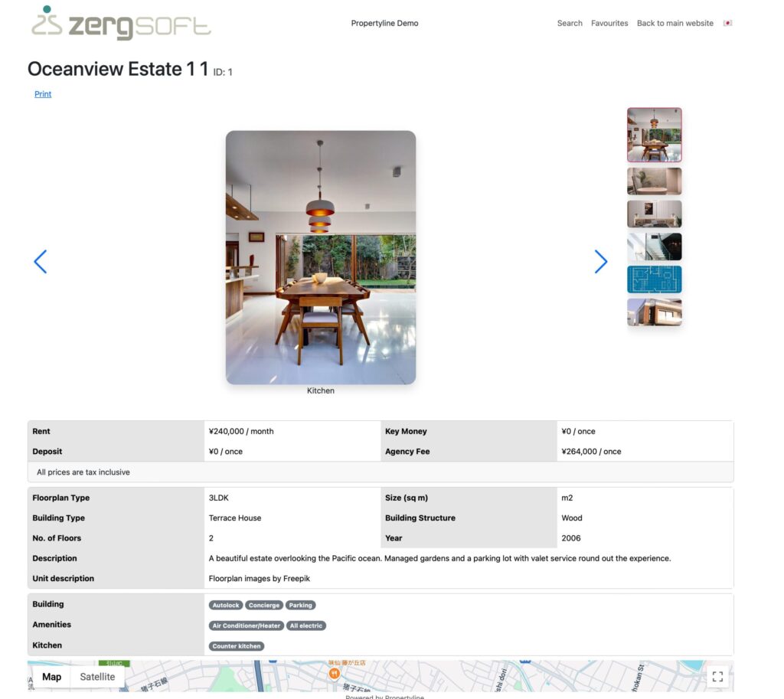Click the All electric tag
Image resolution: width=784 pixels, height=699 pixels.
tap(306, 626)
